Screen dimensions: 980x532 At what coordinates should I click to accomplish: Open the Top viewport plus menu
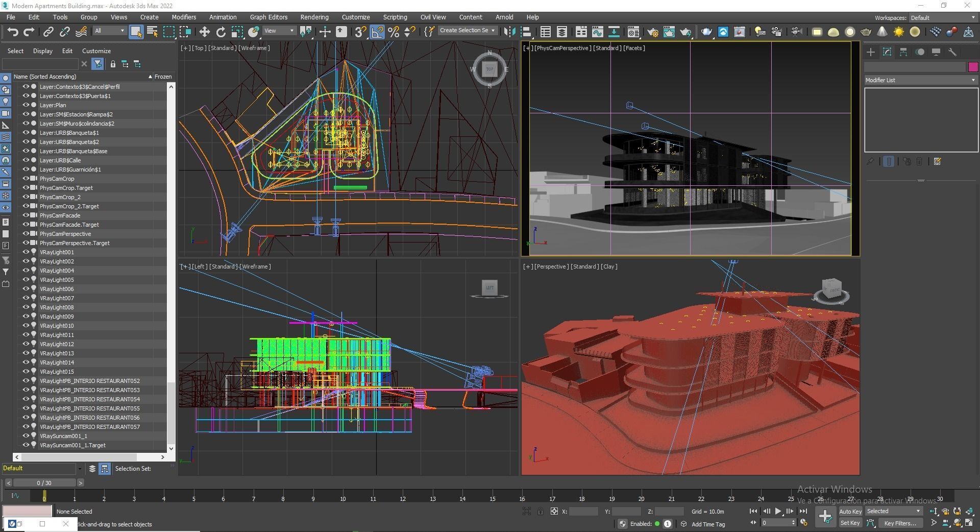(186, 48)
